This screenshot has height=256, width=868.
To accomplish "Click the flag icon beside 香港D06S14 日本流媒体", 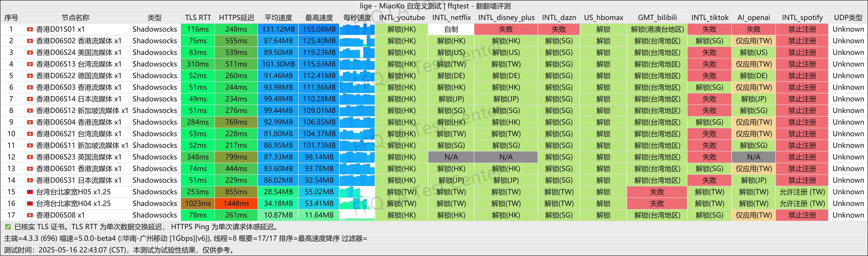I will click(30, 99).
